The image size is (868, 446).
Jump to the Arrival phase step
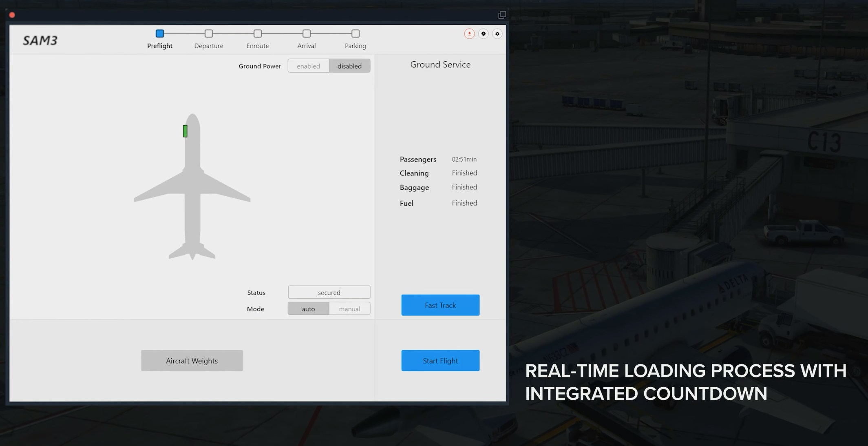[307, 34]
